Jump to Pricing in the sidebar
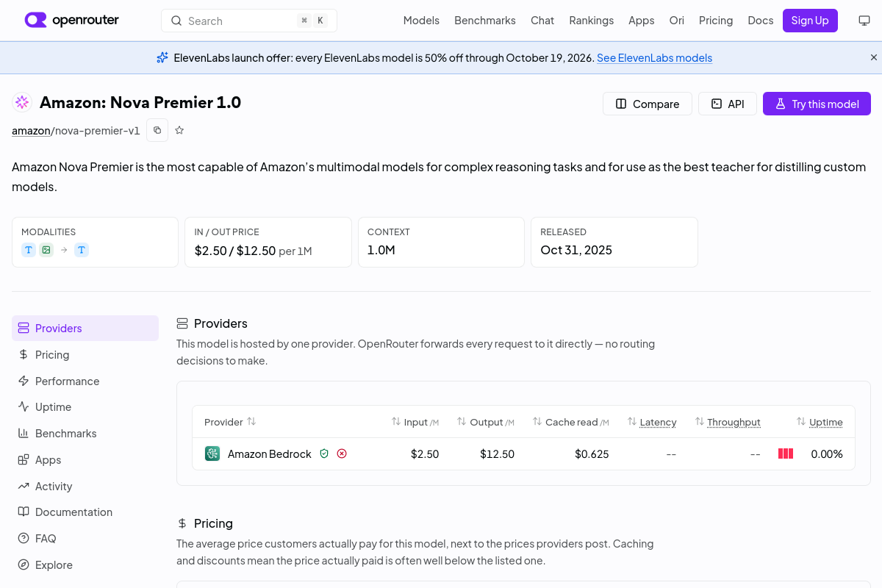882x588 pixels. pyautogui.click(x=85, y=354)
